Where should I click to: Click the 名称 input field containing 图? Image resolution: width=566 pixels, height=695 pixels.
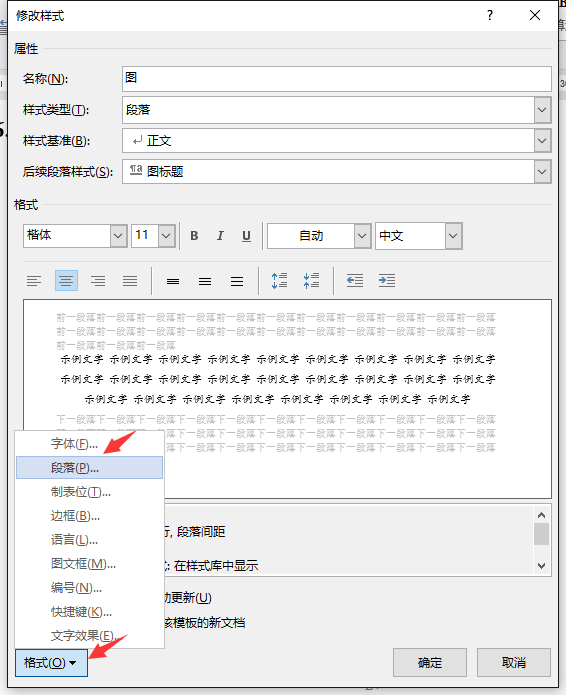(337, 79)
